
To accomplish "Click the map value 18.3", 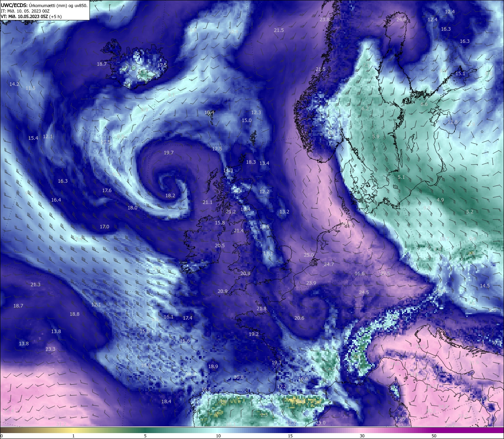I will coord(251,162).
